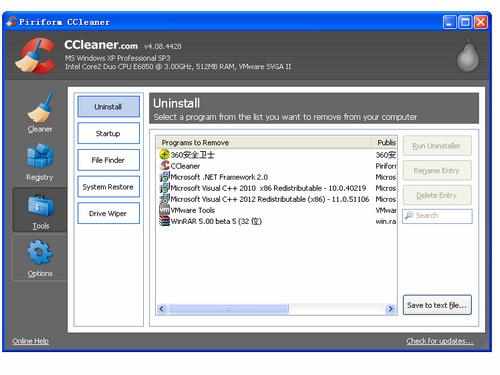Screen dimensions: 500x375
Task: Click the pear icon in header
Action: [468, 56]
